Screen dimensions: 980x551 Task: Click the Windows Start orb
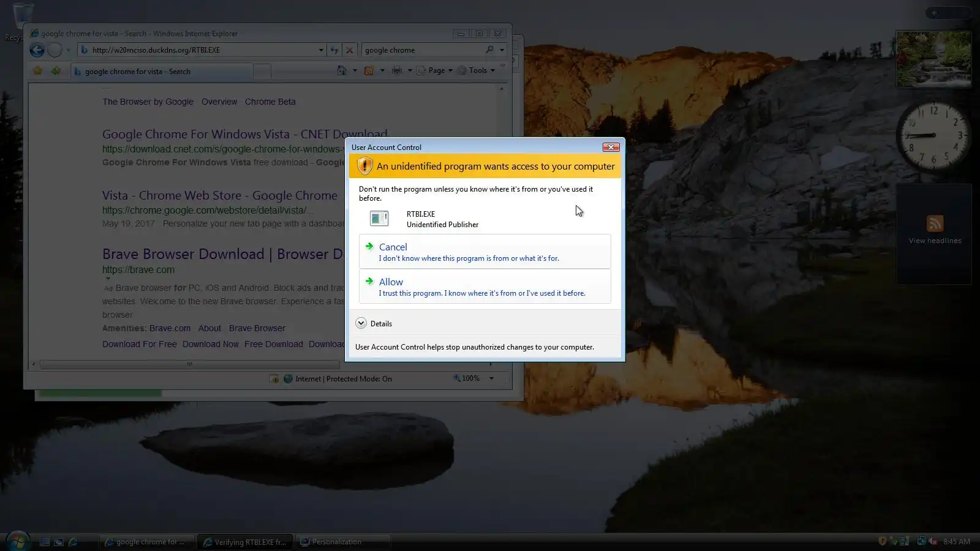pos(17,541)
